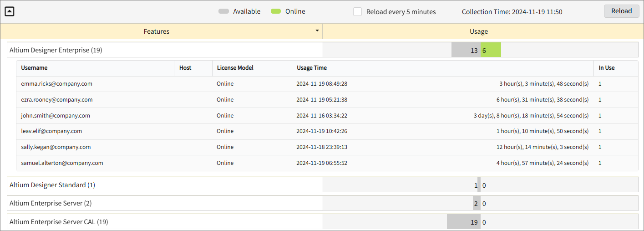This screenshot has width=644, height=231.
Task: Click the gray usage bar segment showing 13
Action: (x=466, y=50)
